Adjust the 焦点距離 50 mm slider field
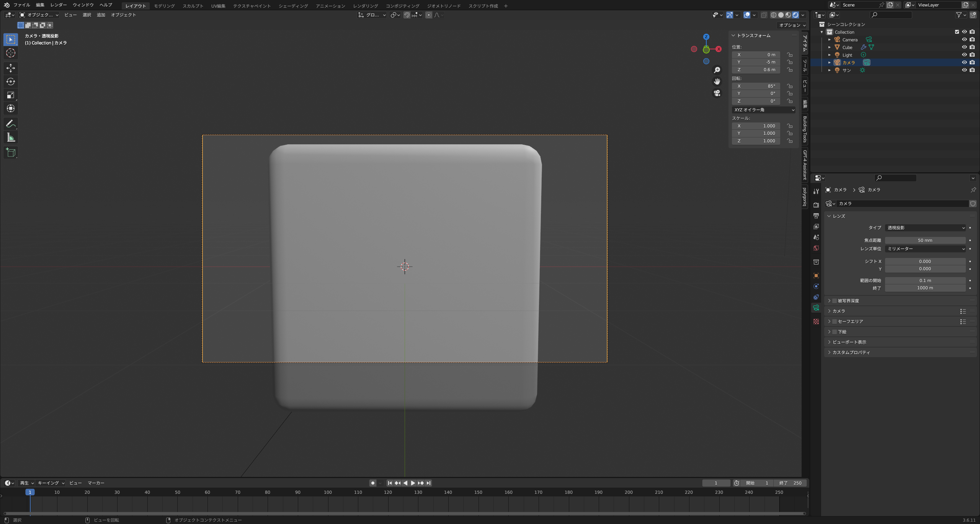 (925, 240)
